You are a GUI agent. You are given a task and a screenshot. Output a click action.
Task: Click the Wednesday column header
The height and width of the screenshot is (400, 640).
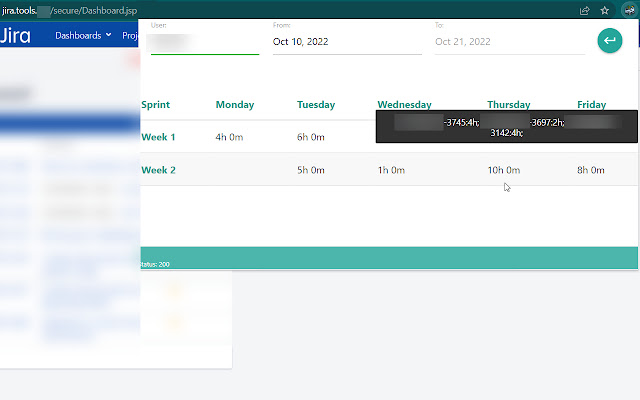pos(404,104)
